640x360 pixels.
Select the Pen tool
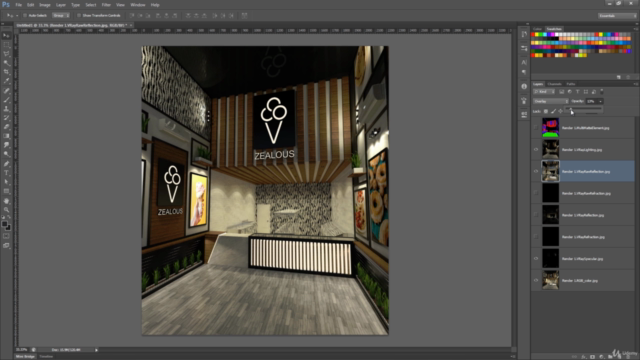pyautogui.click(x=6, y=164)
